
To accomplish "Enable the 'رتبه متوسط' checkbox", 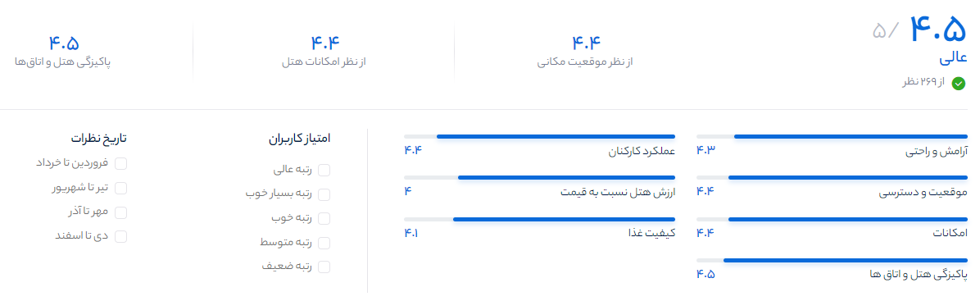I will point(324,243).
